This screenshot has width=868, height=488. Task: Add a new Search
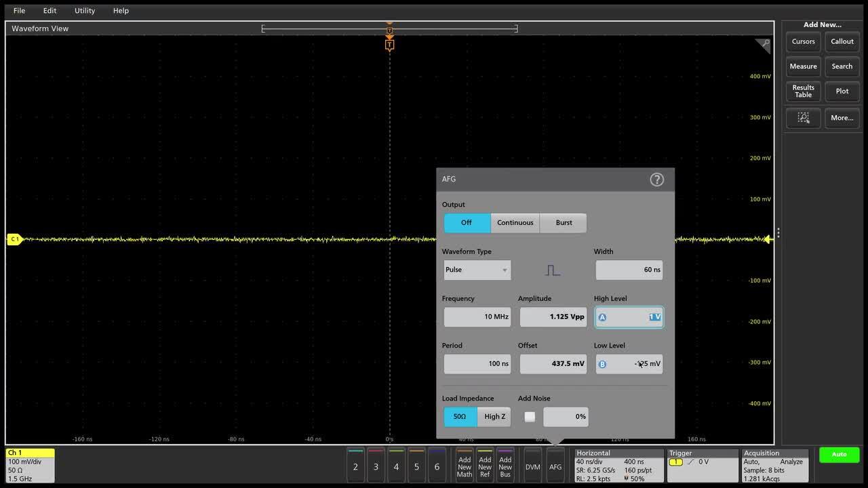click(842, 66)
